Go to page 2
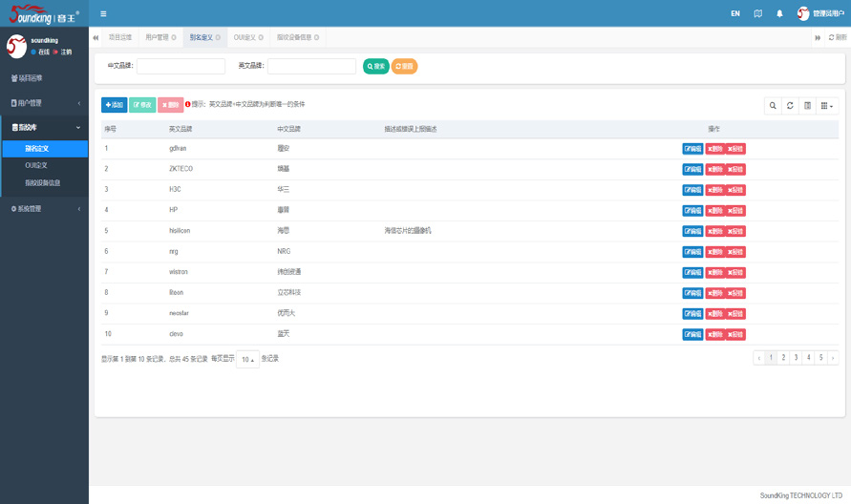This screenshot has width=851, height=504. point(783,358)
